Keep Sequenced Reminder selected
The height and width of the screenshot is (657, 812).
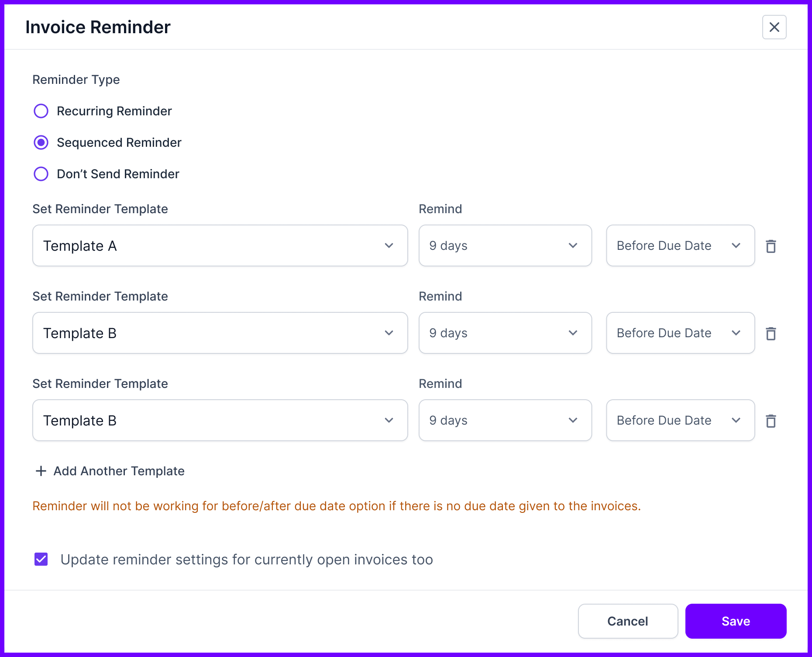click(x=41, y=142)
